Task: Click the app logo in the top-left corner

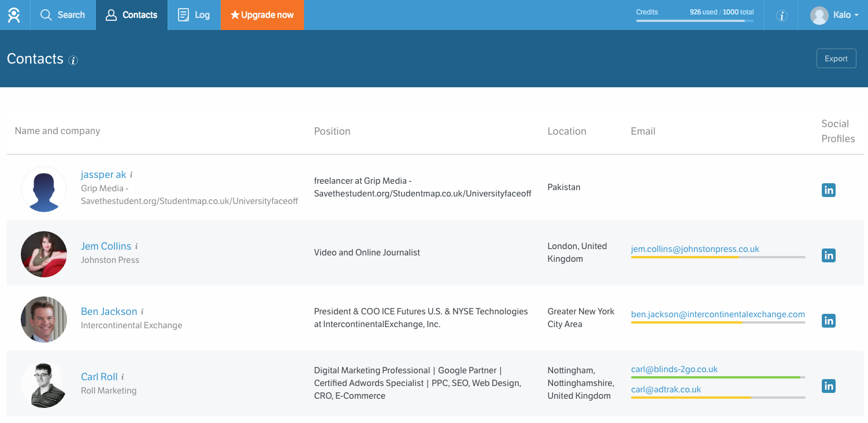Action: (14, 15)
